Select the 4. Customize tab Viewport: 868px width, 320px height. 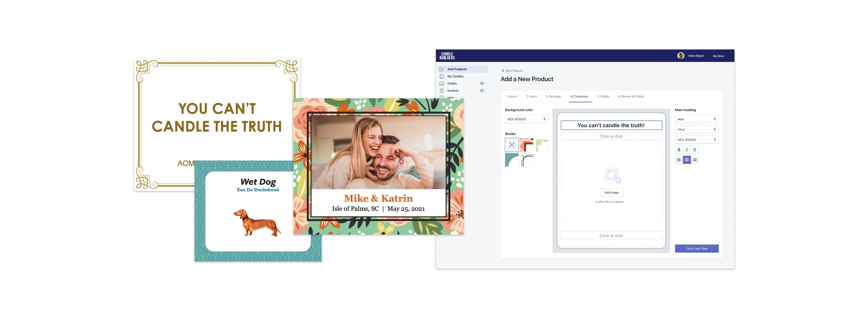[579, 96]
